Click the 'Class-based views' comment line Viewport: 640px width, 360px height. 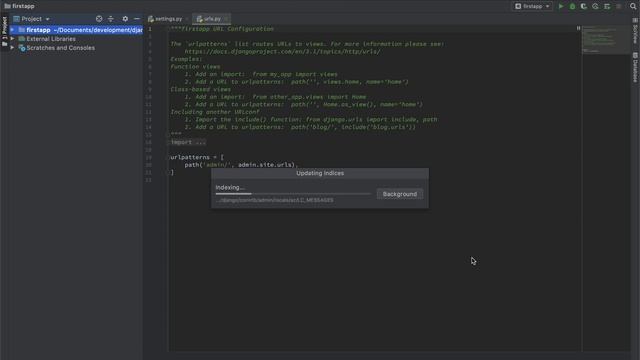[x=200, y=89]
